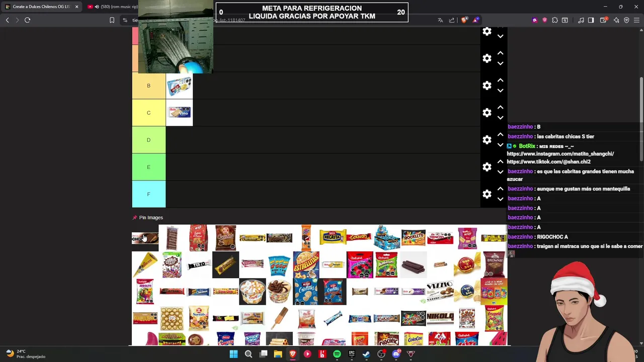Toggle the browser sidebar panel
This screenshot has width=644, height=362.
tap(591, 20)
